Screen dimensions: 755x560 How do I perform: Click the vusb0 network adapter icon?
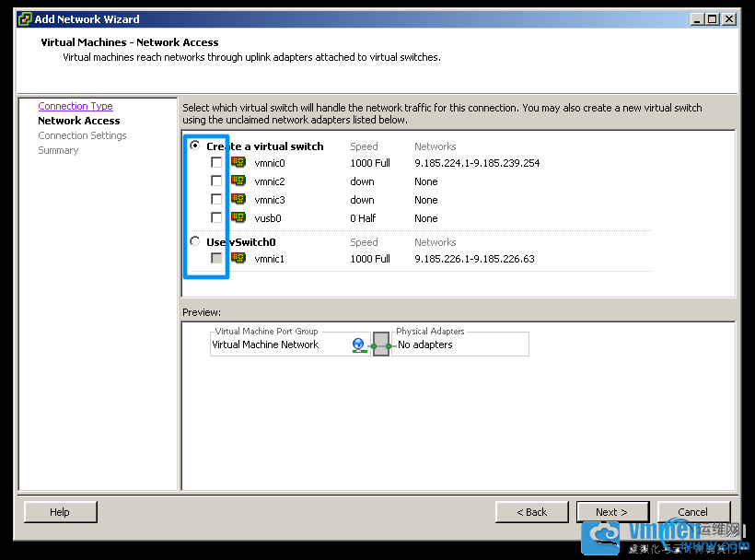click(238, 217)
